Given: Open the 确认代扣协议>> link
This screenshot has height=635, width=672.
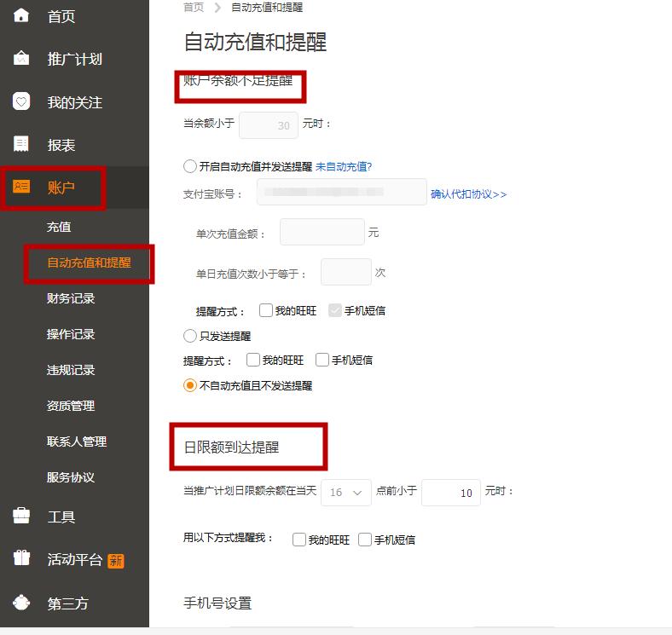Looking at the screenshot, I should (468, 194).
